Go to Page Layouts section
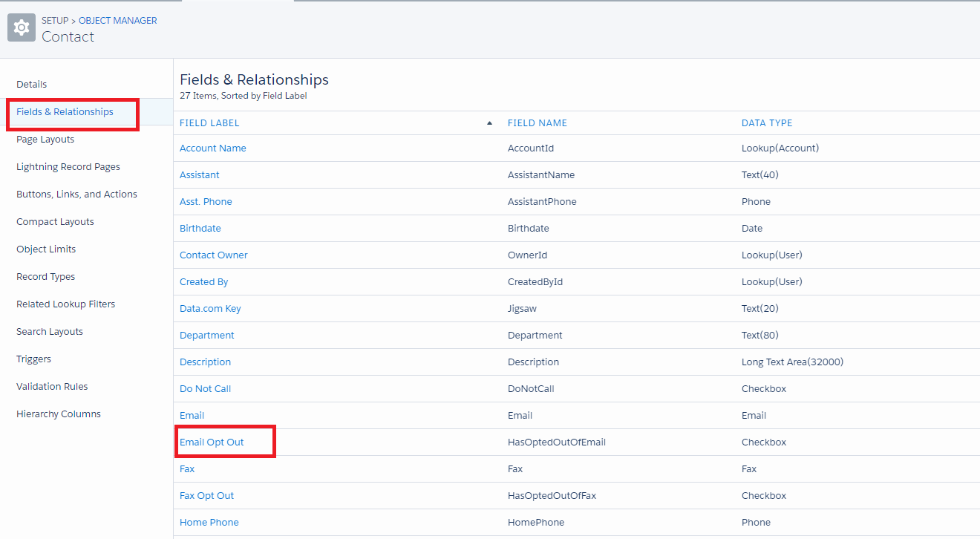 click(45, 140)
